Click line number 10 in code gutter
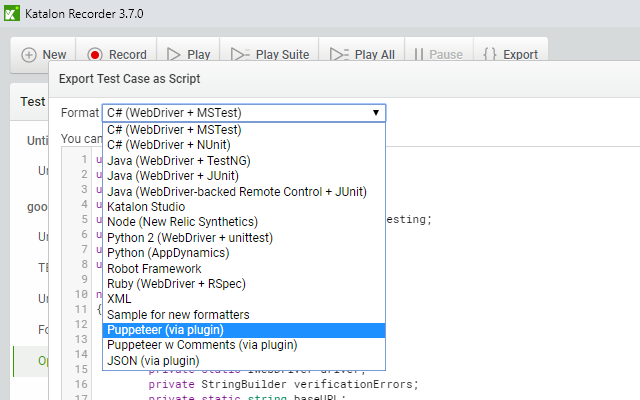 [x=81, y=294]
